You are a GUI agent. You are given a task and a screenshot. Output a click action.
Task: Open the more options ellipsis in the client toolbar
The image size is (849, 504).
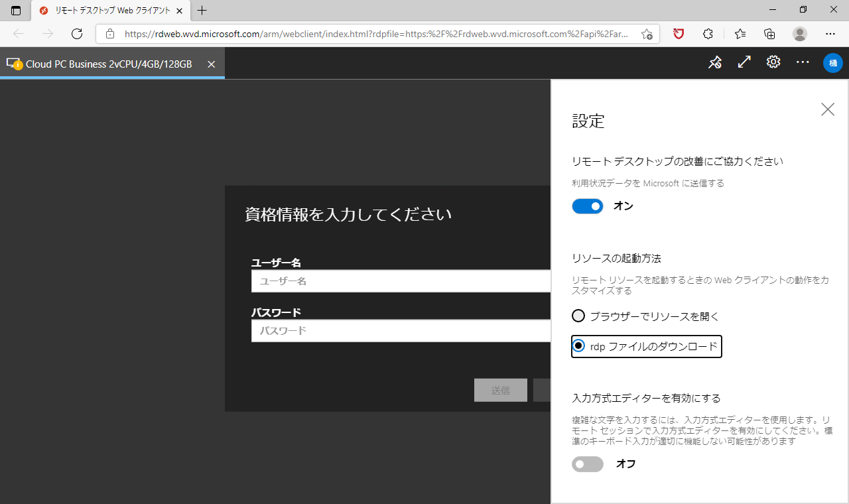pos(803,62)
